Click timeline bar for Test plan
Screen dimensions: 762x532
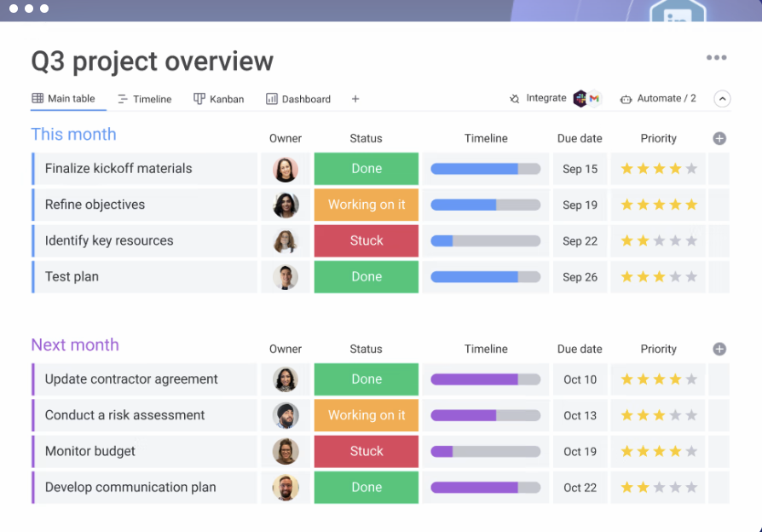(x=486, y=277)
